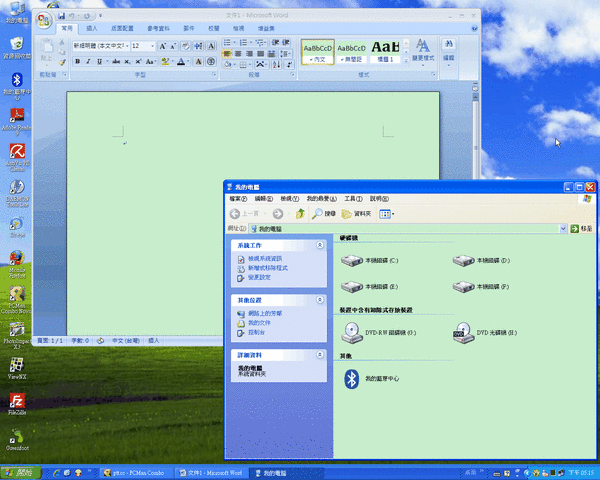This screenshot has height=480, width=600.
Task: Click Add or remove programs link
Action: (268, 268)
